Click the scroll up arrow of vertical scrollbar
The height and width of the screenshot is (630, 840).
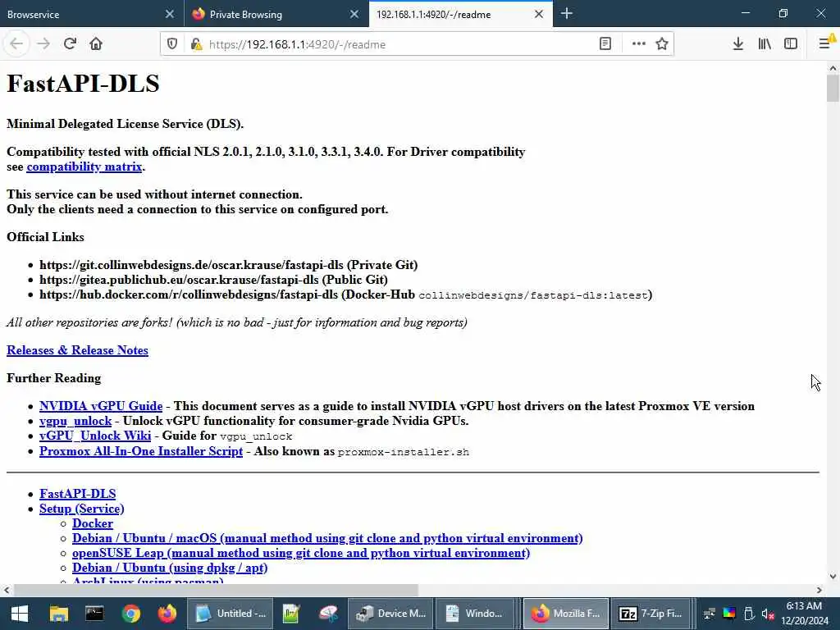833,68
